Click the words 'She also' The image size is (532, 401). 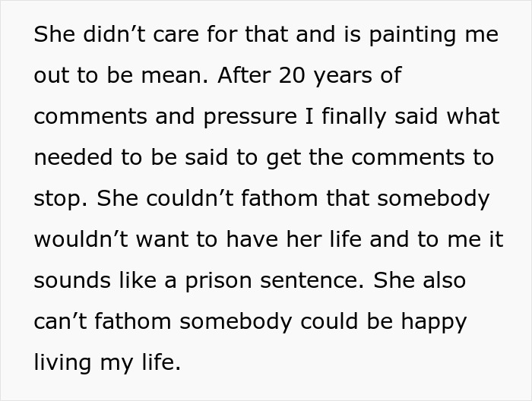point(420,280)
